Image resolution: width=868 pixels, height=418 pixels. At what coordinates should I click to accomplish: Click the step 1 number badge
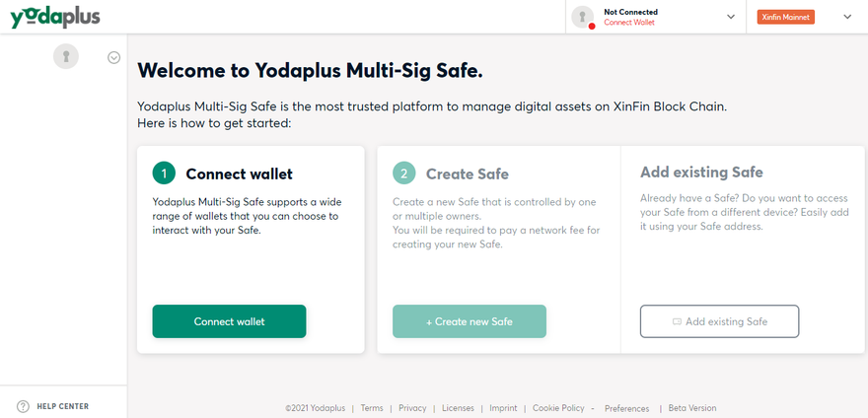tap(165, 174)
